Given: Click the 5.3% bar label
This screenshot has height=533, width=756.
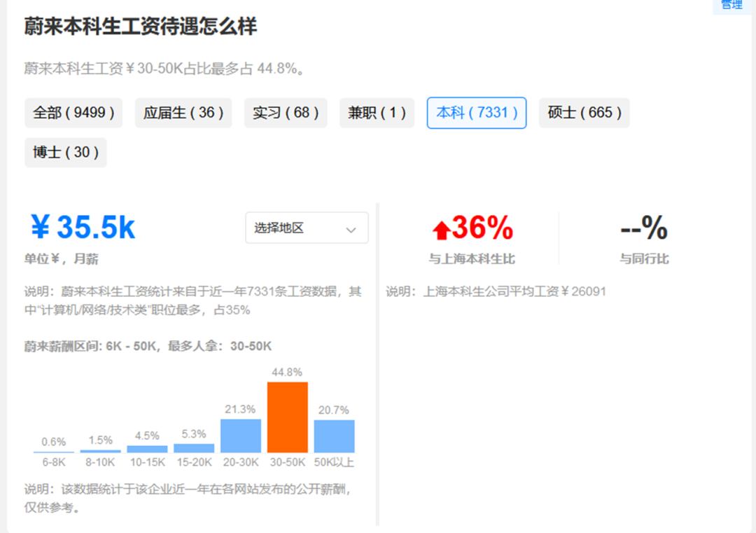Looking at the screenshot, I should tap(194, 434).
